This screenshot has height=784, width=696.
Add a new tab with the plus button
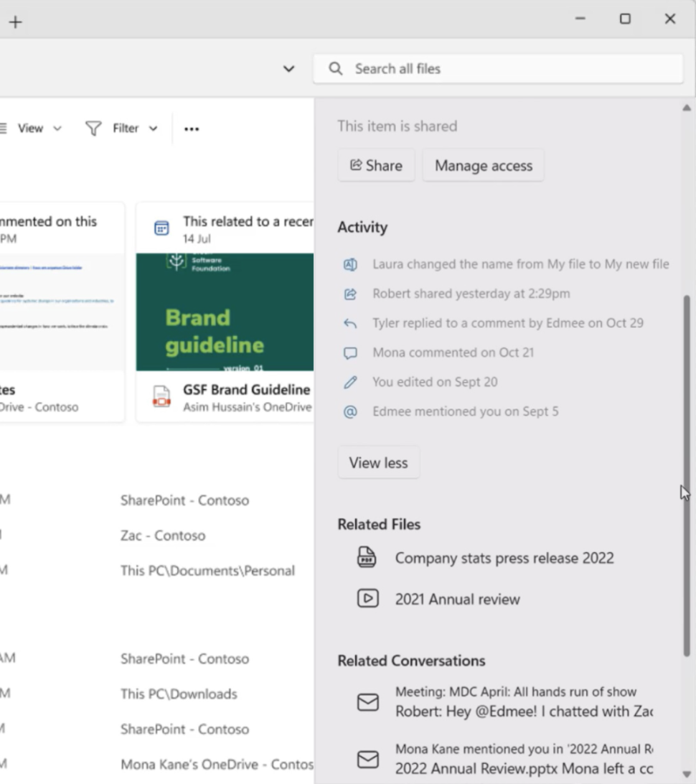coord(15,22)
